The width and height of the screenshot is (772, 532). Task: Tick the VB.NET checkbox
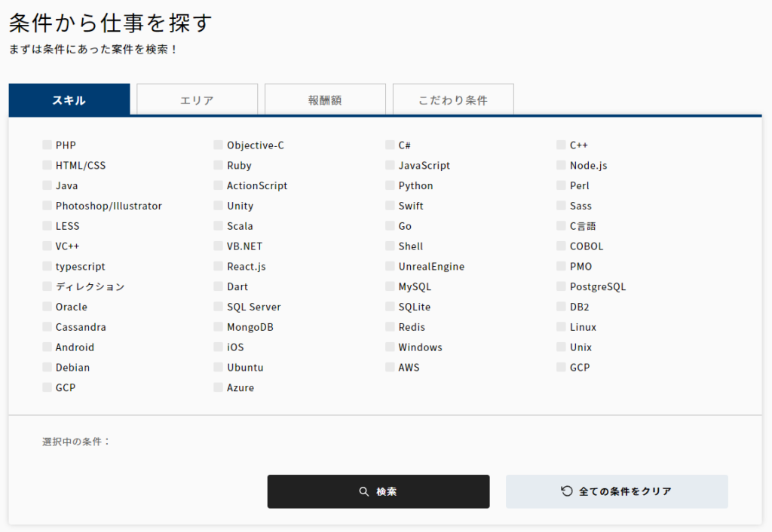point(218,246)
